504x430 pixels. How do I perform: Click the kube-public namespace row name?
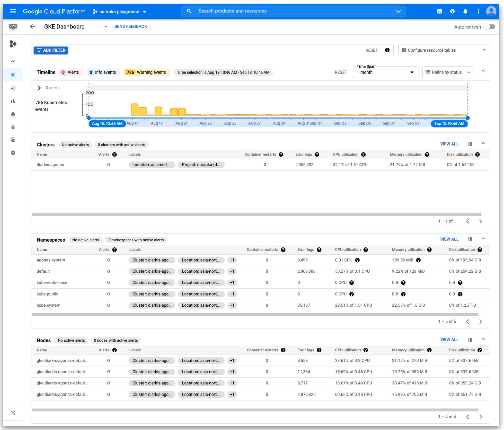[47, 294]
